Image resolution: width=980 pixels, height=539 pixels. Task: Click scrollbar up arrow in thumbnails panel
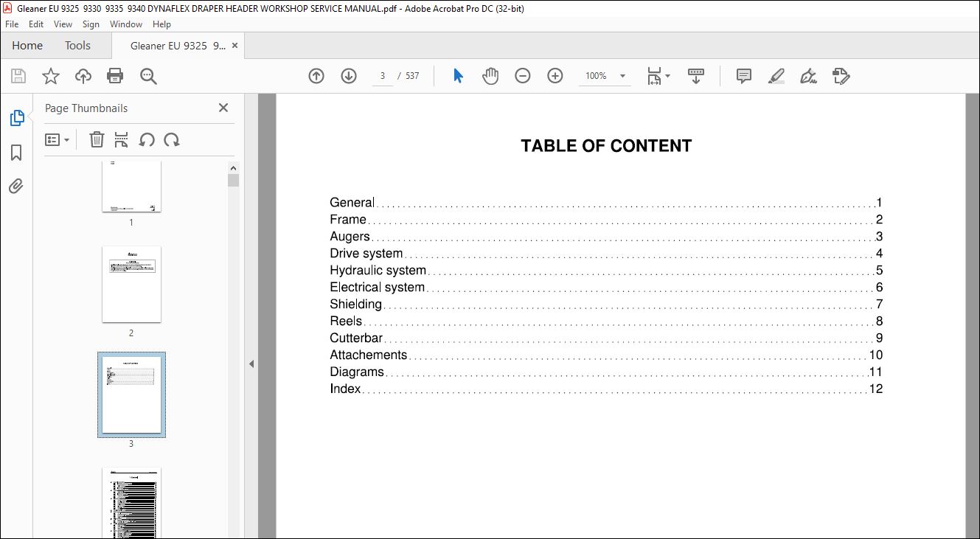click(x=233, y=167)
